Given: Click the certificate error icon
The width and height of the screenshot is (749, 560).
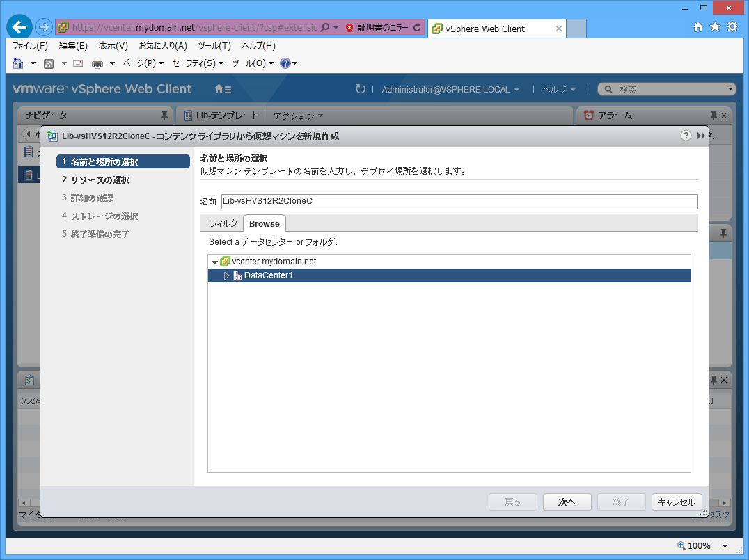Looking at the screenshot, I should point(349,28).
